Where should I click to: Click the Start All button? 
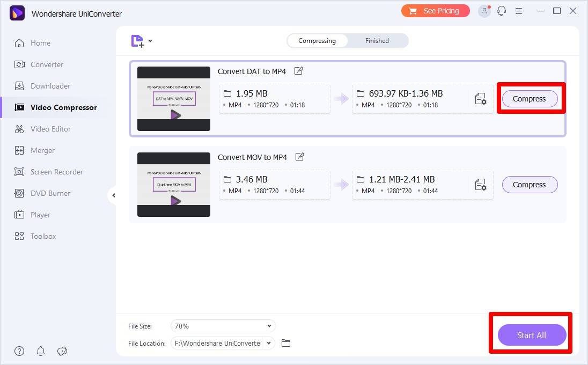point(531,335)
